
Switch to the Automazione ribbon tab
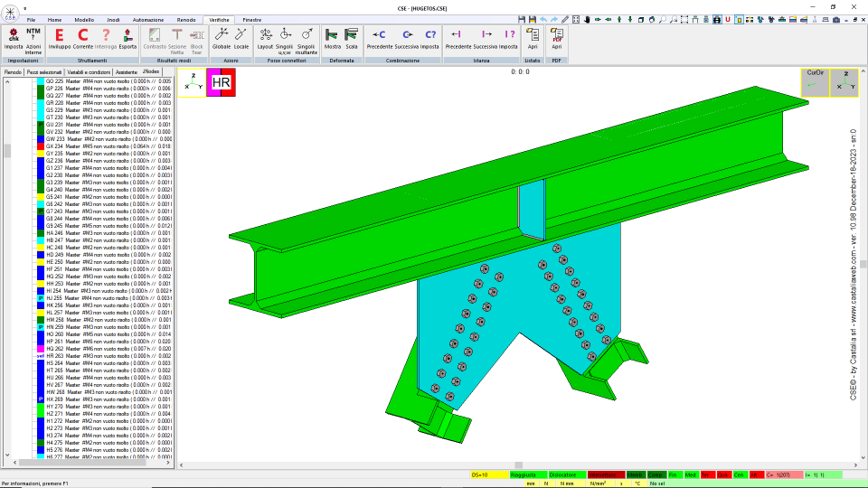147,20
